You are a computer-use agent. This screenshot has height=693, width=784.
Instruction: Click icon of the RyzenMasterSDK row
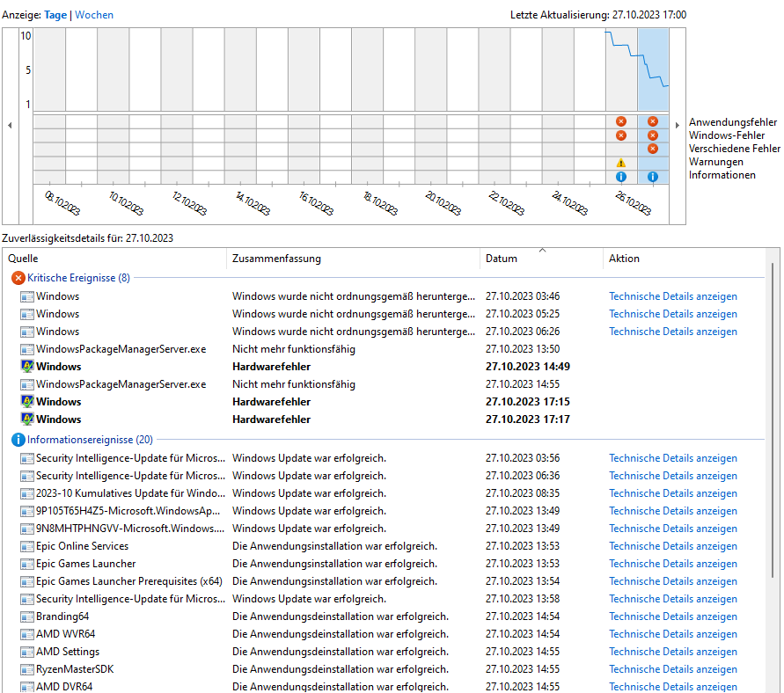pyautogui.click(x=27, y=669)
